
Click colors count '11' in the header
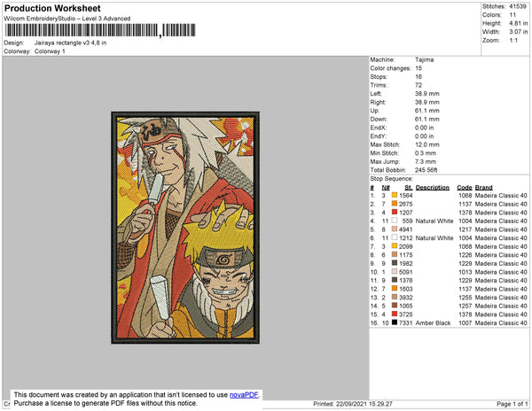pos(512,15)
